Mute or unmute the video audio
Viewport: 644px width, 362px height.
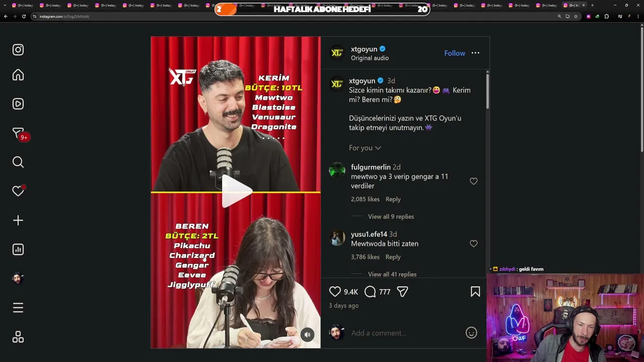click(x=307, y=335)
